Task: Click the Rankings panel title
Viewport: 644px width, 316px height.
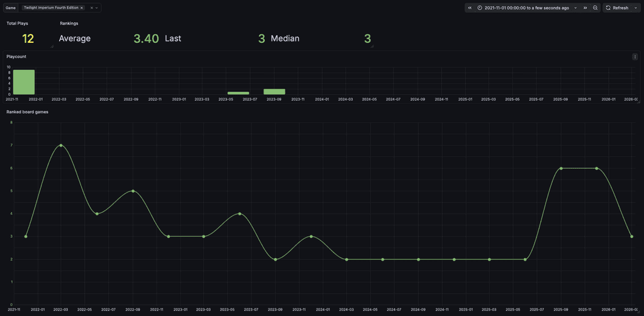Action: (69, 23)
